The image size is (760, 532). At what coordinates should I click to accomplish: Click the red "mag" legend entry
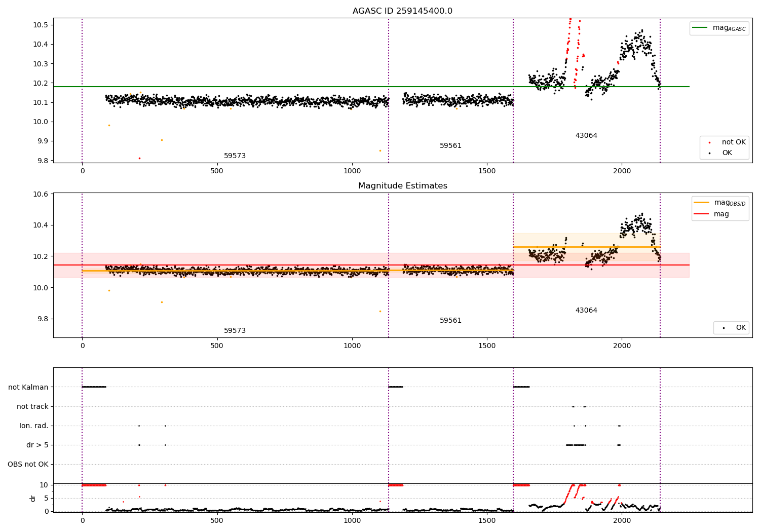click(x=711, y=214)
